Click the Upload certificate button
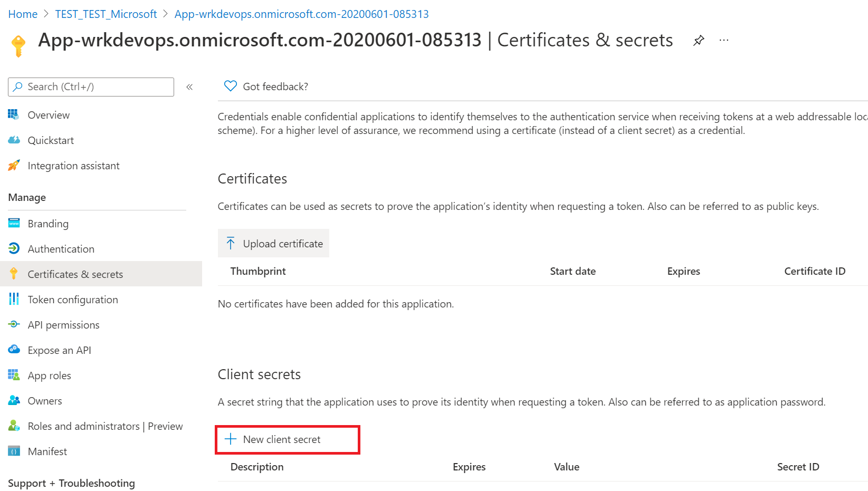Screen dimensions: 868x491 pos(273,243)
